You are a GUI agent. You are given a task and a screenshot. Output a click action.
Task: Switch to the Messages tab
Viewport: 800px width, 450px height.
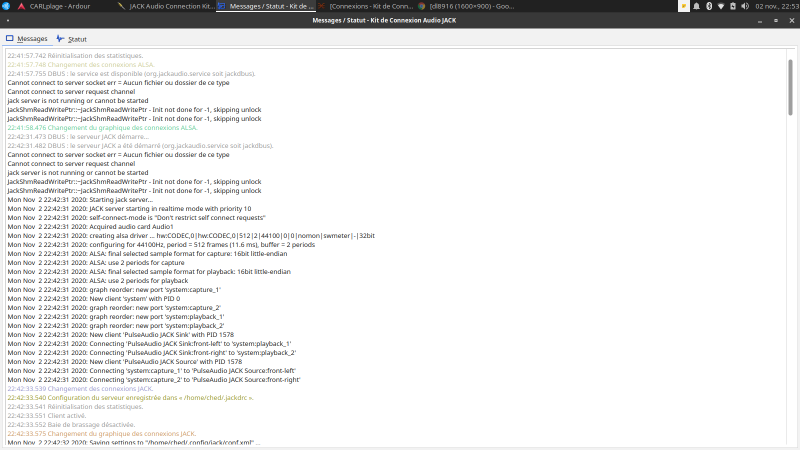click(27, 39)
